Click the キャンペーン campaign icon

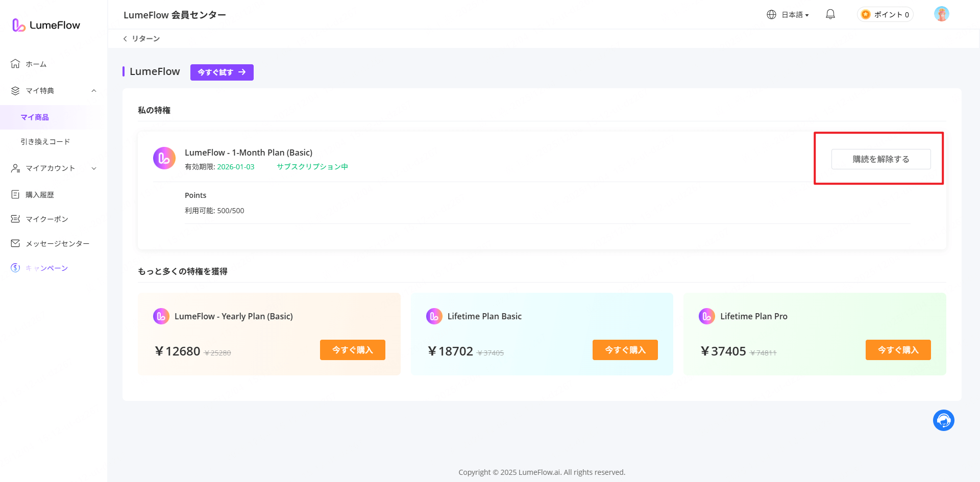click(x=15, y=267)
